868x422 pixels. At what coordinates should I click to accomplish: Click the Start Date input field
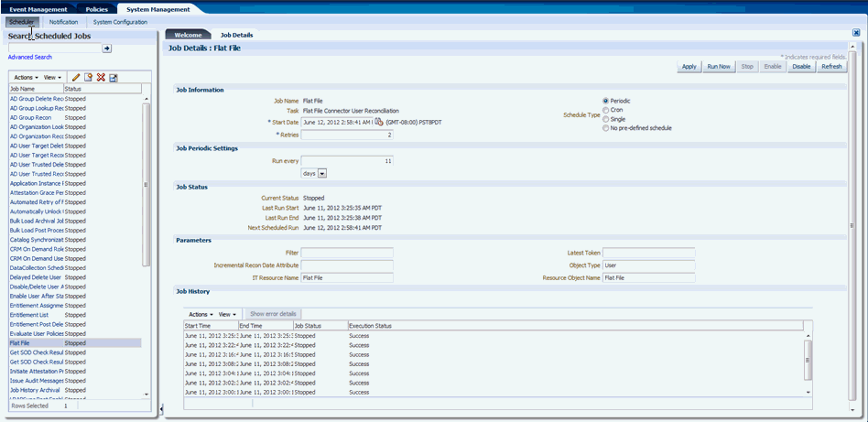click(x=337, y=122)
